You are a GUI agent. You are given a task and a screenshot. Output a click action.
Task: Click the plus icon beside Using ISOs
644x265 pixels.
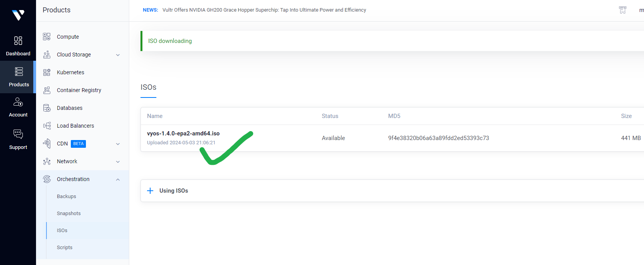click(151, 191)
